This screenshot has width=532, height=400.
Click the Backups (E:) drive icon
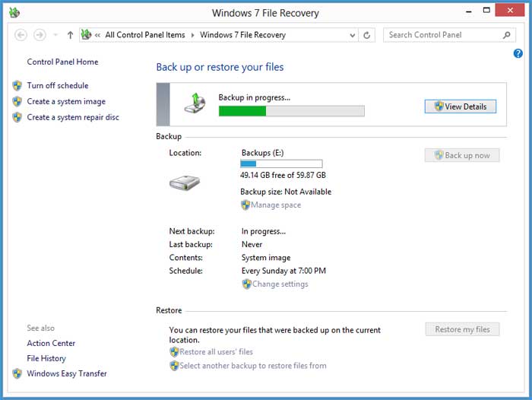click(184, 183)
